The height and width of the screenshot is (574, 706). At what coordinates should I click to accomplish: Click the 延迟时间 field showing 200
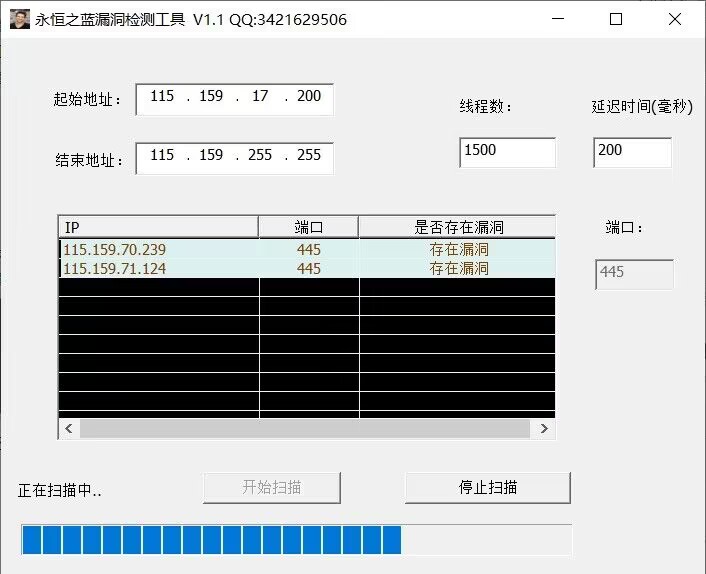tap(632, 152)
